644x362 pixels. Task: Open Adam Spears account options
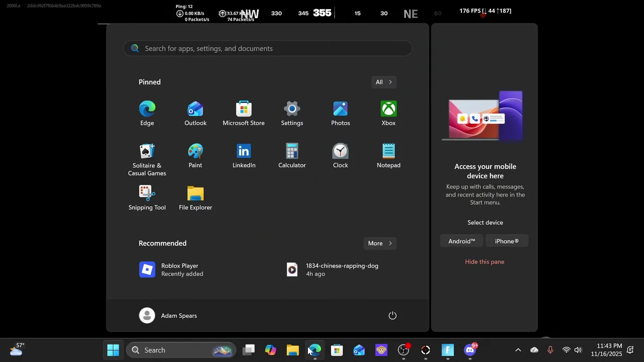(x=168, y=316)
